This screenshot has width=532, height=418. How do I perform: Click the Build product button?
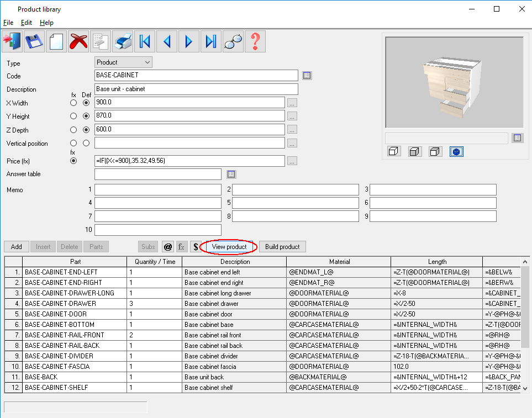point(282,247)
